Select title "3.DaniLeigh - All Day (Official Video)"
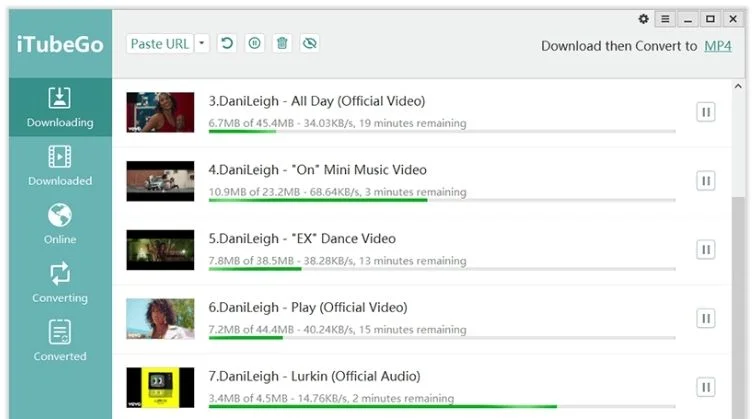Image resolution: width=754 pixels, height=419 pixels. [x=317, y=101]
